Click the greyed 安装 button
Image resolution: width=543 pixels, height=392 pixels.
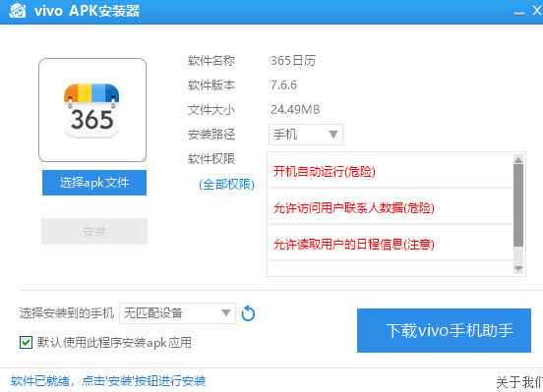tap(94, 232)
